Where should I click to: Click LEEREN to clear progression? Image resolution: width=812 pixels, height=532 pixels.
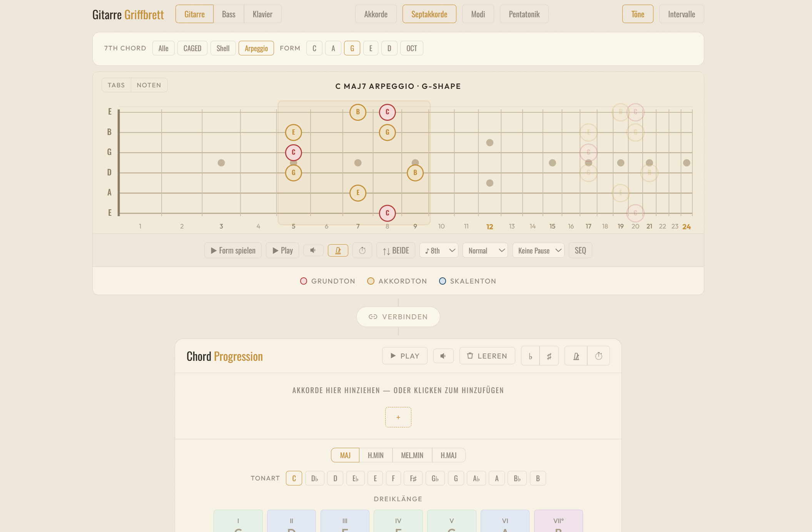(487, 356)
